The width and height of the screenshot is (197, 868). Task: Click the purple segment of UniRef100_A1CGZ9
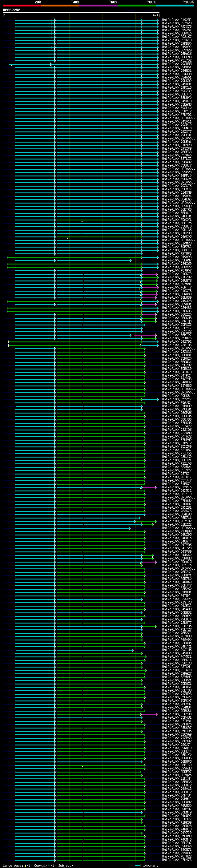(150, 274)
